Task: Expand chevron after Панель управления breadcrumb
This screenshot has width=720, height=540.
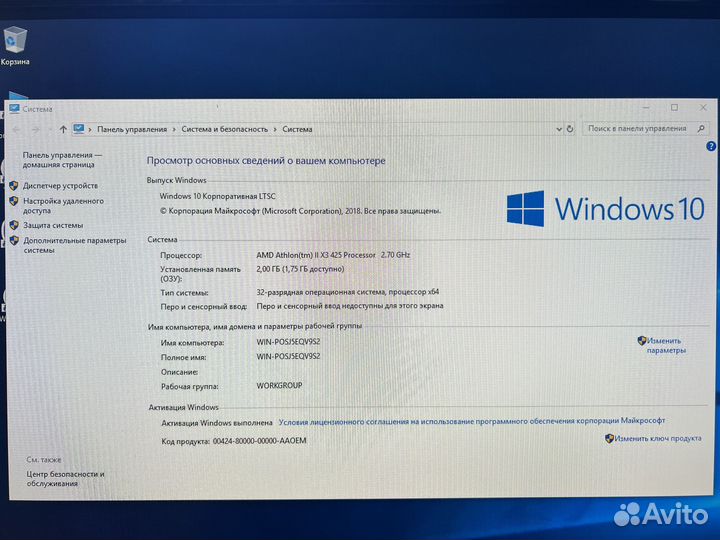Action: tap(174, 129)
